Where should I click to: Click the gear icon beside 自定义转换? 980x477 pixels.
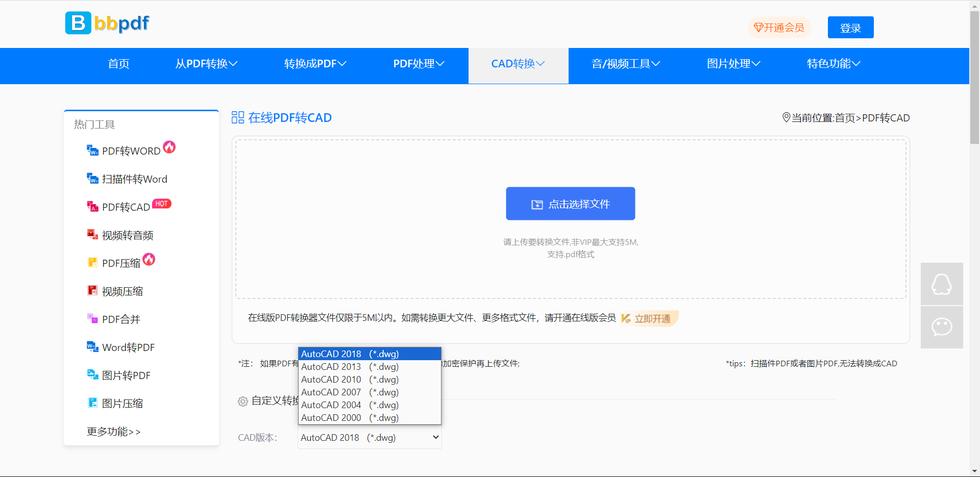pyautogui.click(x=243, y=401)
